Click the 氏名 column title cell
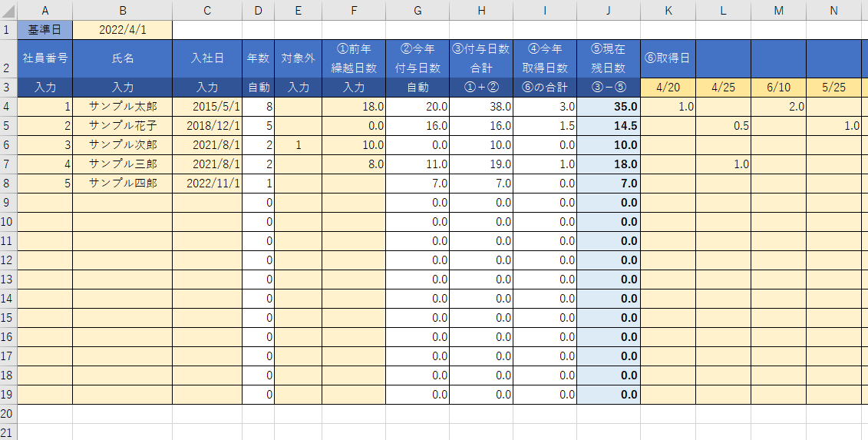868x440 pixels. pyautogui.click(x=122, y=58)
